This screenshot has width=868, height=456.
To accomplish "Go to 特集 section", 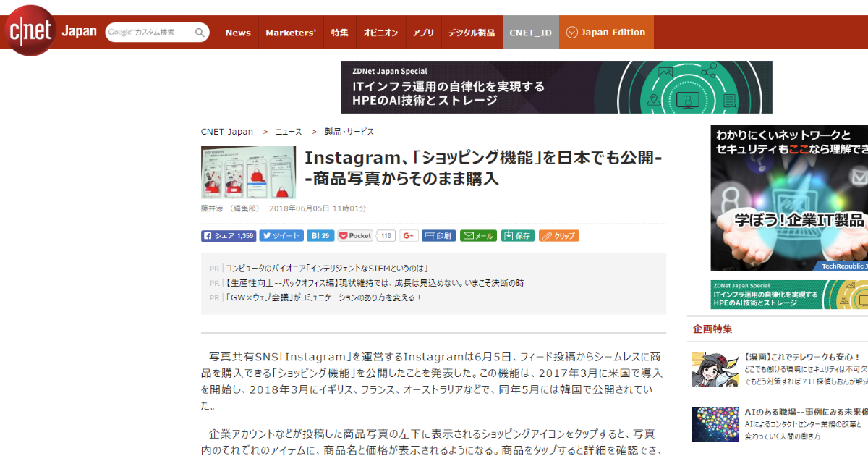I will click(340, 33).
